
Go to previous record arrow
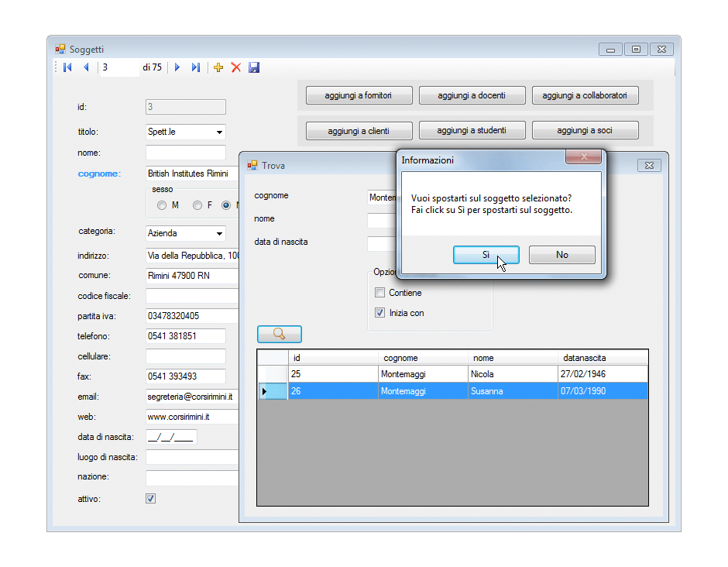click(x=87, y=67)
